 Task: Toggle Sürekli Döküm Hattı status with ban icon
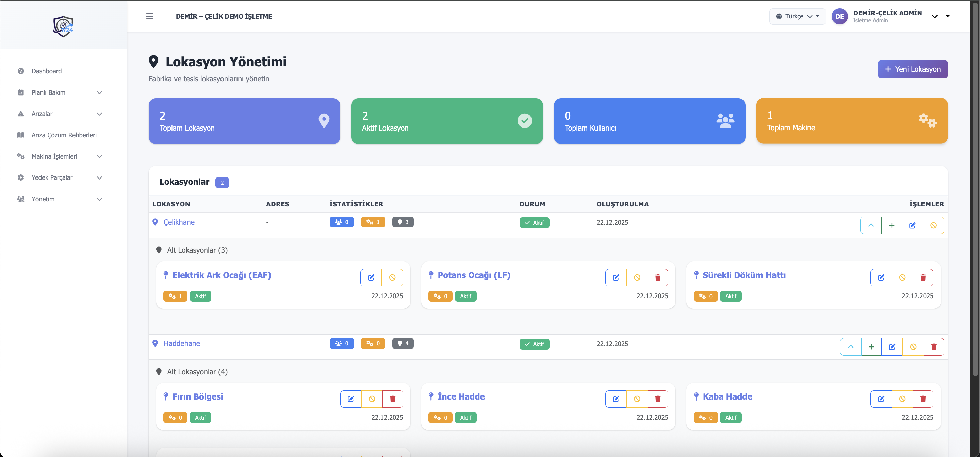(902, 277)
